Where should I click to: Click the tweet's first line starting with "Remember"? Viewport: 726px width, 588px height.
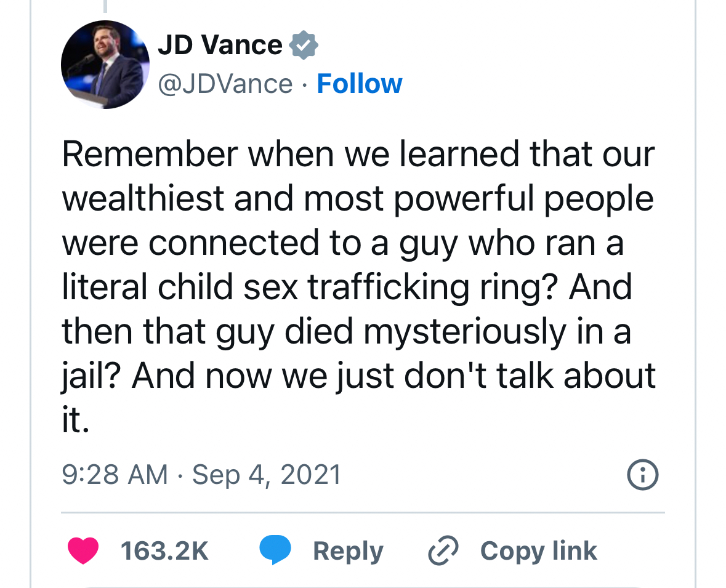[357, 154]
